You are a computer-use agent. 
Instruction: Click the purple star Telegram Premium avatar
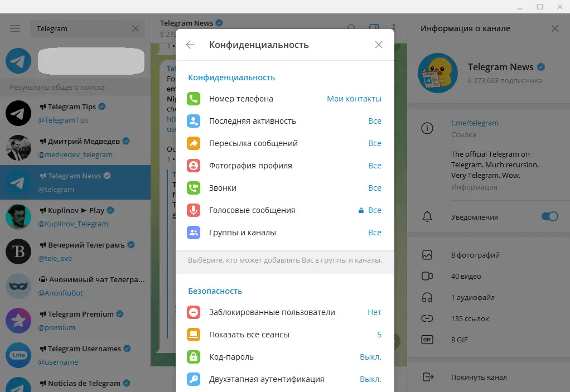pyautogui.click(x=18, y=321)
